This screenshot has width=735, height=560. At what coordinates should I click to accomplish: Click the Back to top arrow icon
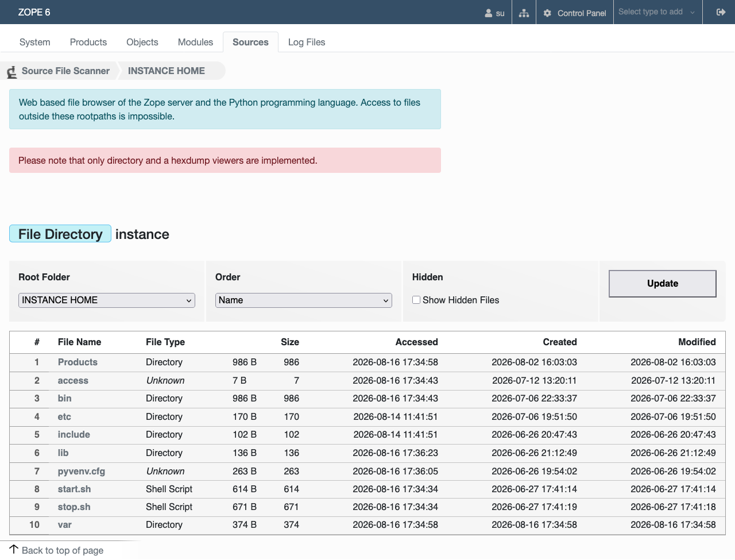pyautogui.click(x=14, y=549)
